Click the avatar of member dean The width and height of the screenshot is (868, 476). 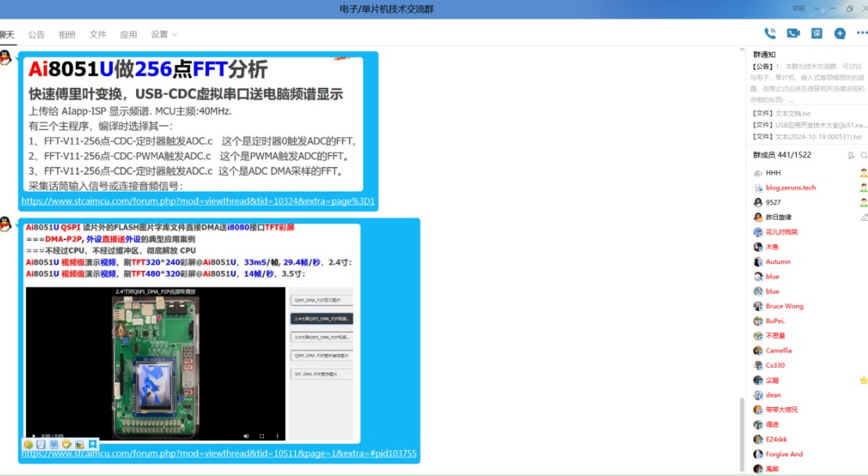[758, 395]
